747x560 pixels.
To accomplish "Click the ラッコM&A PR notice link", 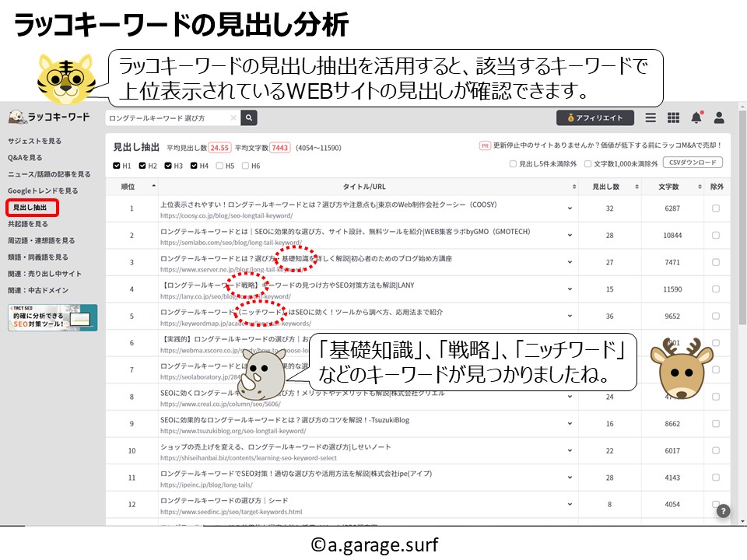I will pos(606,145).
